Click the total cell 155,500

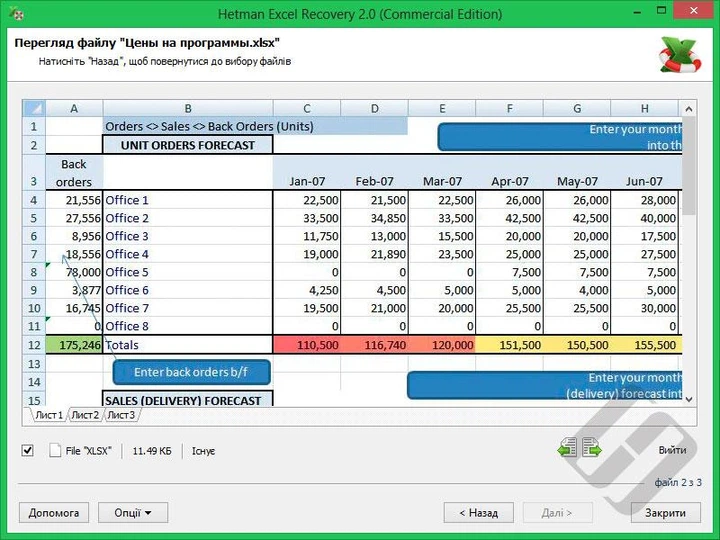pos(645,345)
